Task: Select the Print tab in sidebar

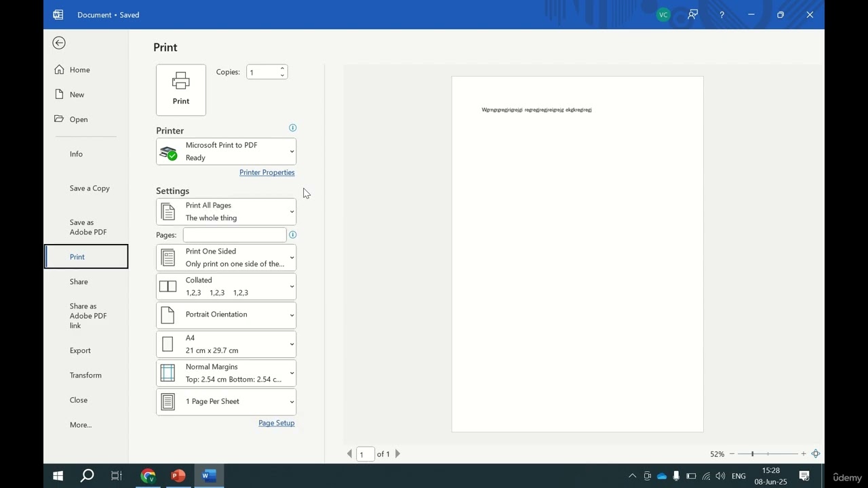Action: coord(86,257)
